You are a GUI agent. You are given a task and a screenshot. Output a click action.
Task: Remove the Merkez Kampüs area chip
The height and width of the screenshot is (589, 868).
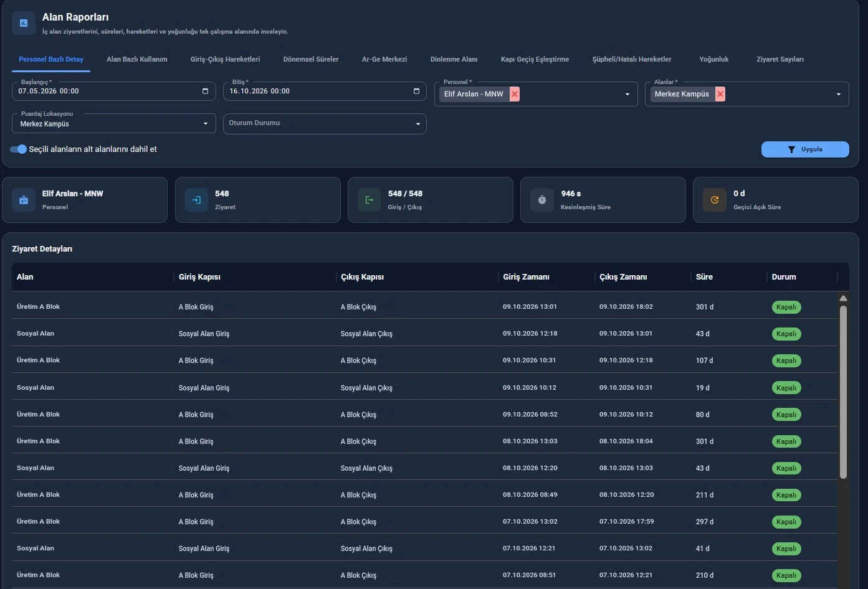tap(720, 94)
